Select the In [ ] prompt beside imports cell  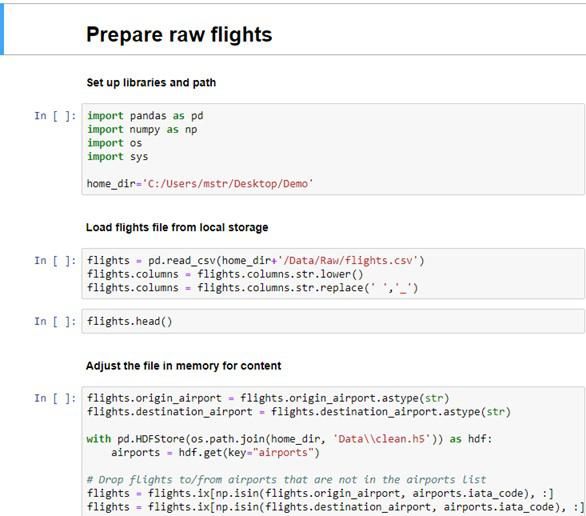tap(55, 116)
